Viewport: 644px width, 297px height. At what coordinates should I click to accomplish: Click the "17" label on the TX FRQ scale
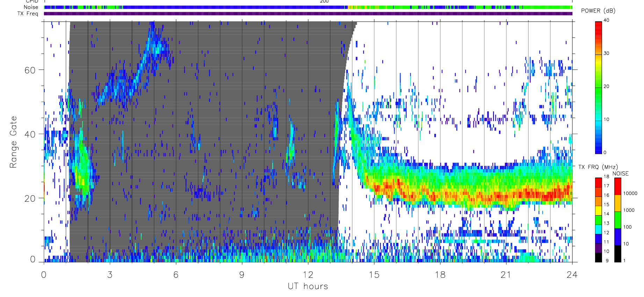[606, 186]
